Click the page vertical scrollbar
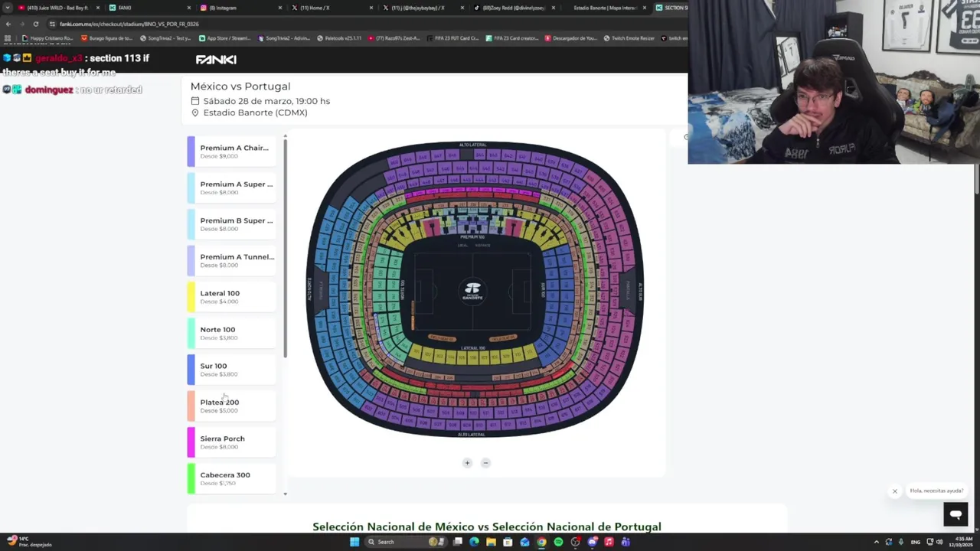Screen dimensions: 980x551 pos(977,180)
